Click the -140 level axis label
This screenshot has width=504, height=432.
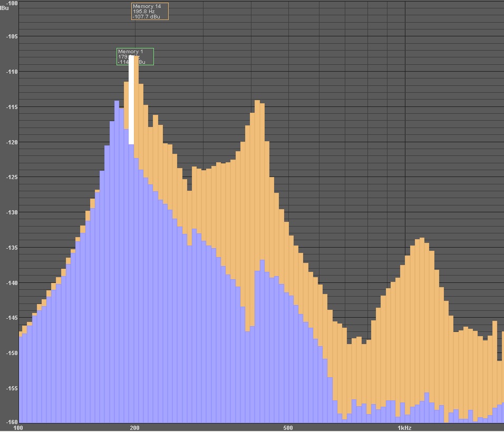(12, 283)
